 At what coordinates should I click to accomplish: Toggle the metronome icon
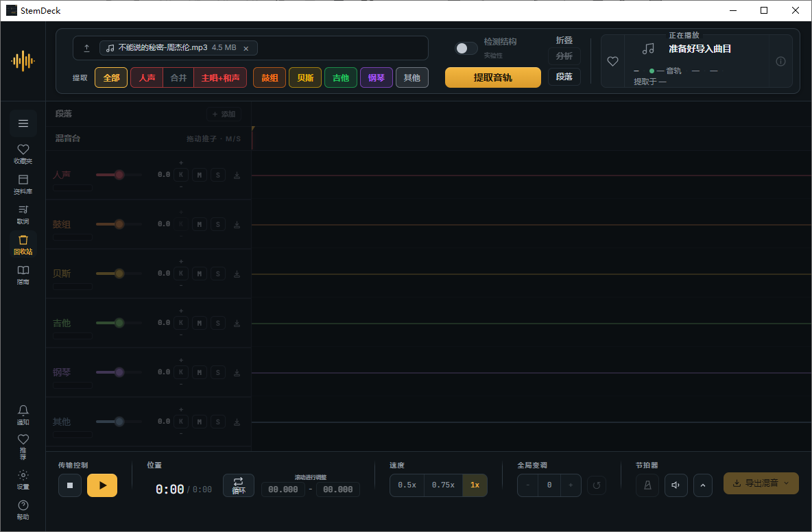tap(647, 485)
